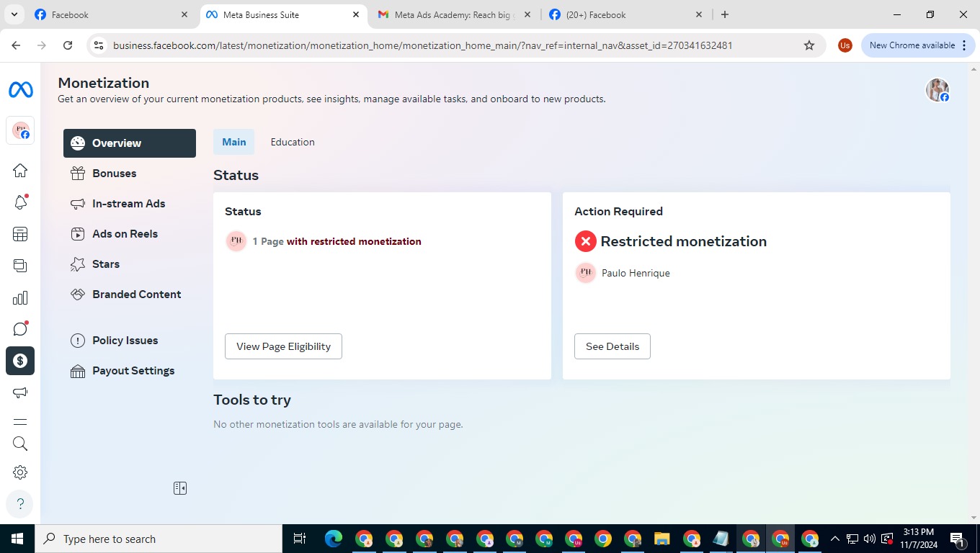The image size is (980, 553).
Task: Select the Main tab
Action: coord(233,142)
